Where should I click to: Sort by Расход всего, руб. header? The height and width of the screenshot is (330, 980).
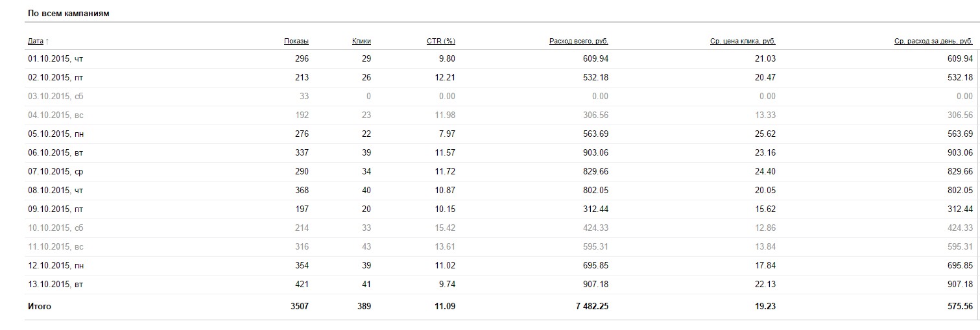click(579, 41)
